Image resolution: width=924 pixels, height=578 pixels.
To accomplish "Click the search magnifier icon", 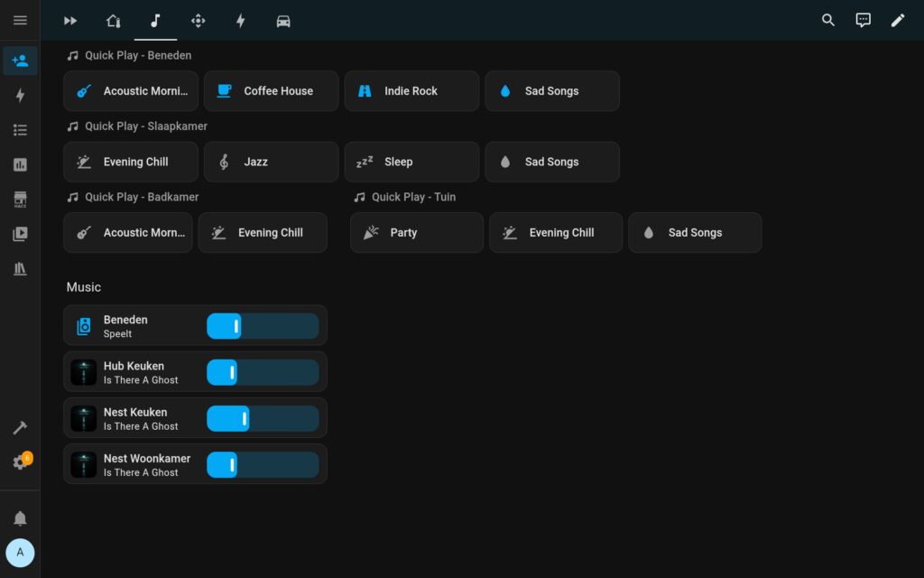I will (827, 20).
